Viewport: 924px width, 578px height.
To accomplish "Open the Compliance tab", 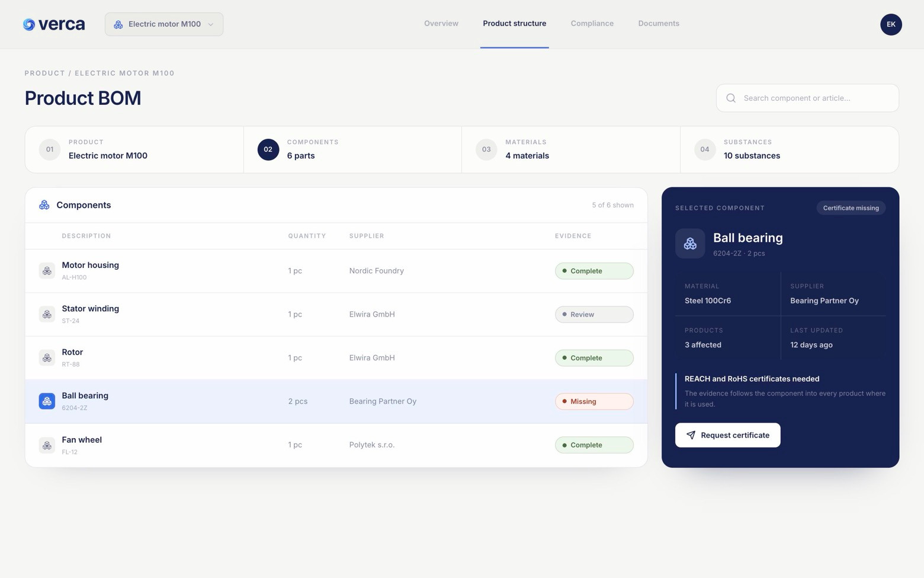I will pyautogui.click(x=592, y=24).
